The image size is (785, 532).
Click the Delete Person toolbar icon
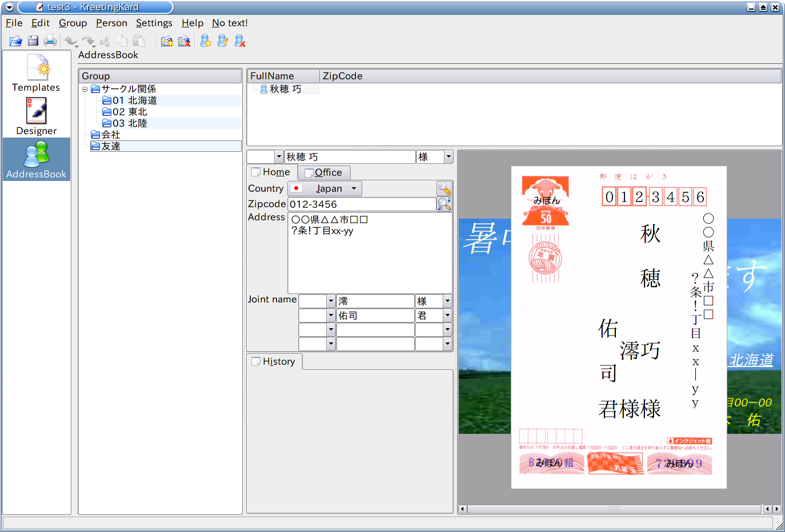240,41
